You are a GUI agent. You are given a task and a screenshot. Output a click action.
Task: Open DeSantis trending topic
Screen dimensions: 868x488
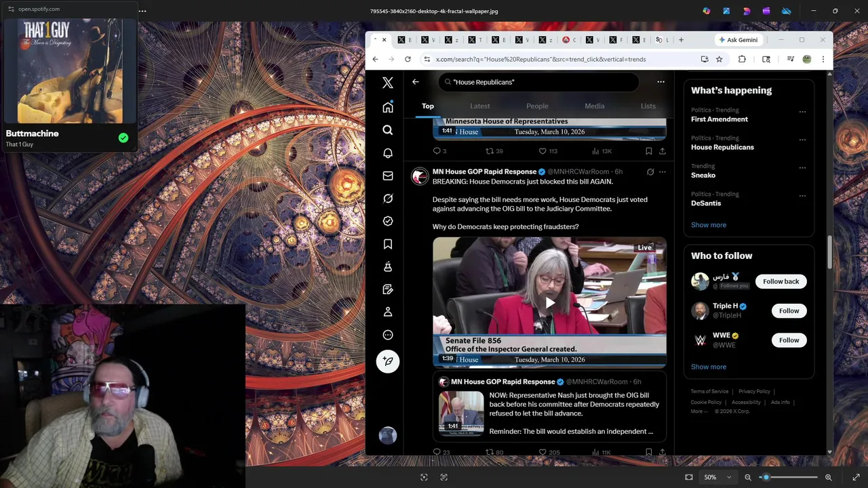click(706, 203)
